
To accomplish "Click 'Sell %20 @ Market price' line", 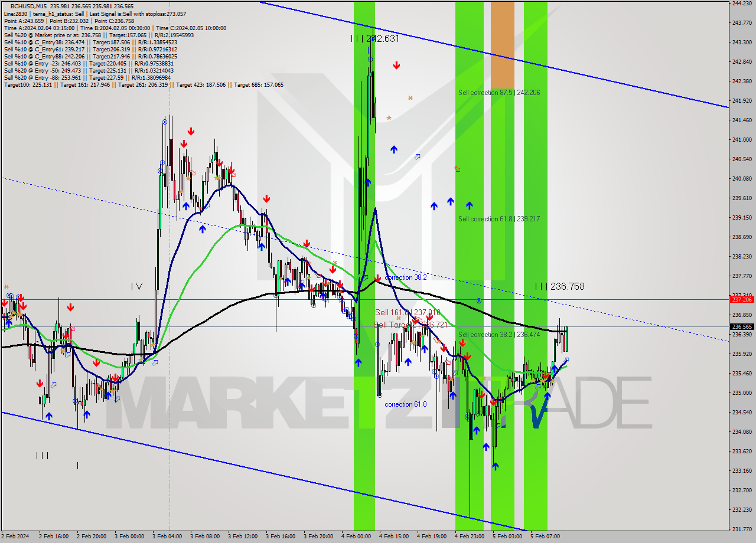I will pos(99,35).
